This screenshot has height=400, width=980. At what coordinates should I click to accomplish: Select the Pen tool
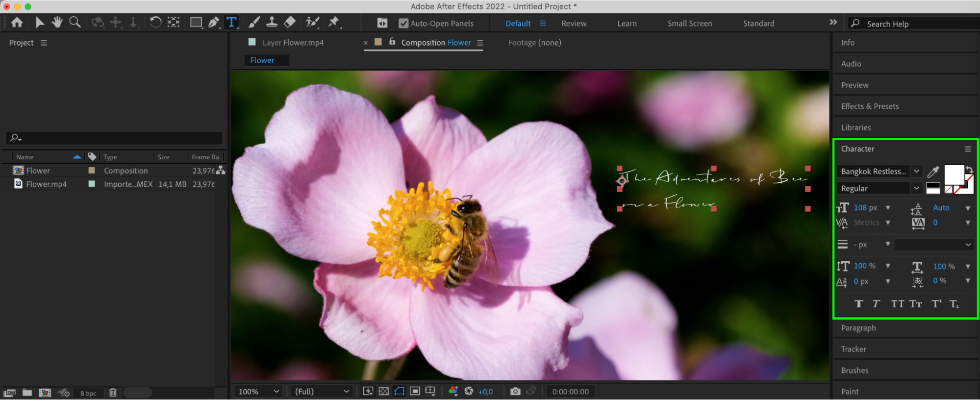pyautogui.click(x=214, y=23)
